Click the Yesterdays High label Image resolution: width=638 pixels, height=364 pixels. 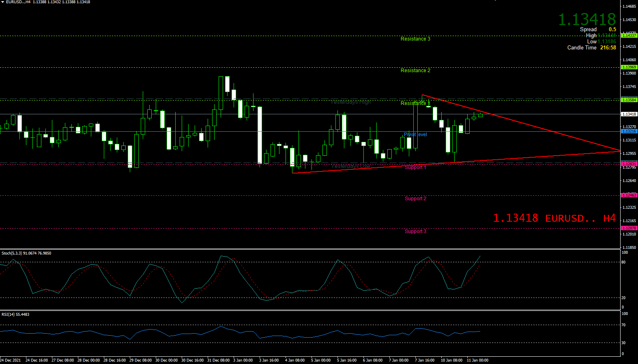(350, 102)
